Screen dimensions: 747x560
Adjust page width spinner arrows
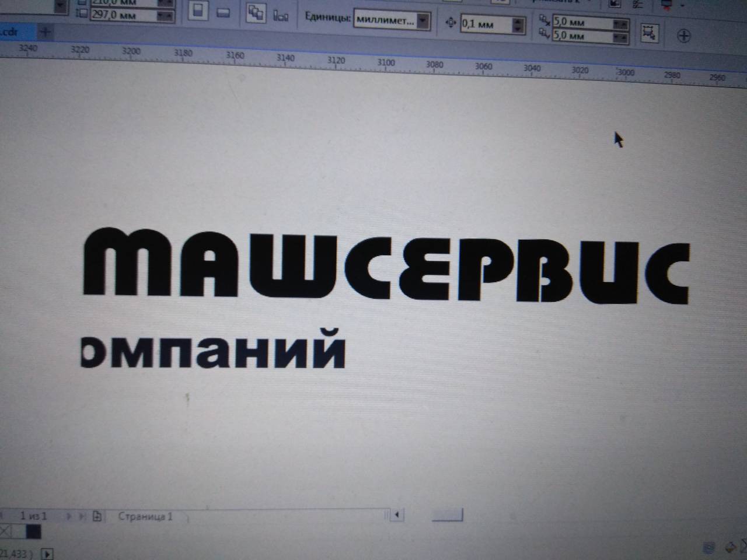(x=166, y=2)
